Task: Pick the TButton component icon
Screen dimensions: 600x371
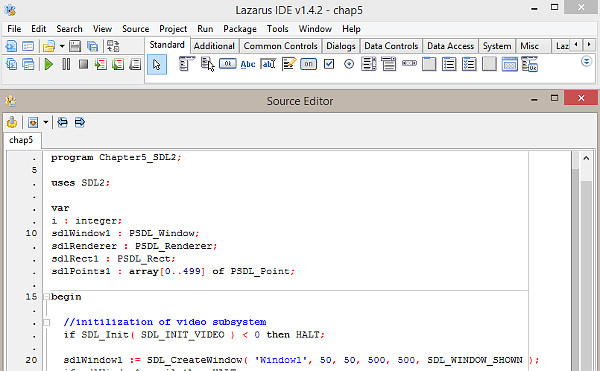Action: (x=227, y=63)
